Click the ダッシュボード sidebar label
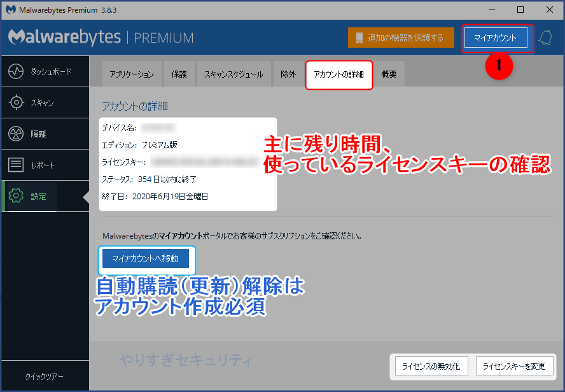 (x=51, y=72)
